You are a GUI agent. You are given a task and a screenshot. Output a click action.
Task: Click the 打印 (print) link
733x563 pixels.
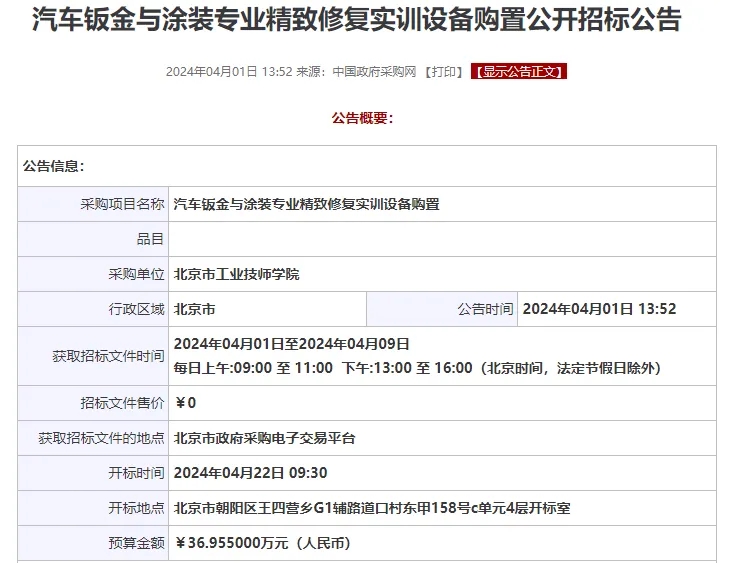tap(443, 71)
